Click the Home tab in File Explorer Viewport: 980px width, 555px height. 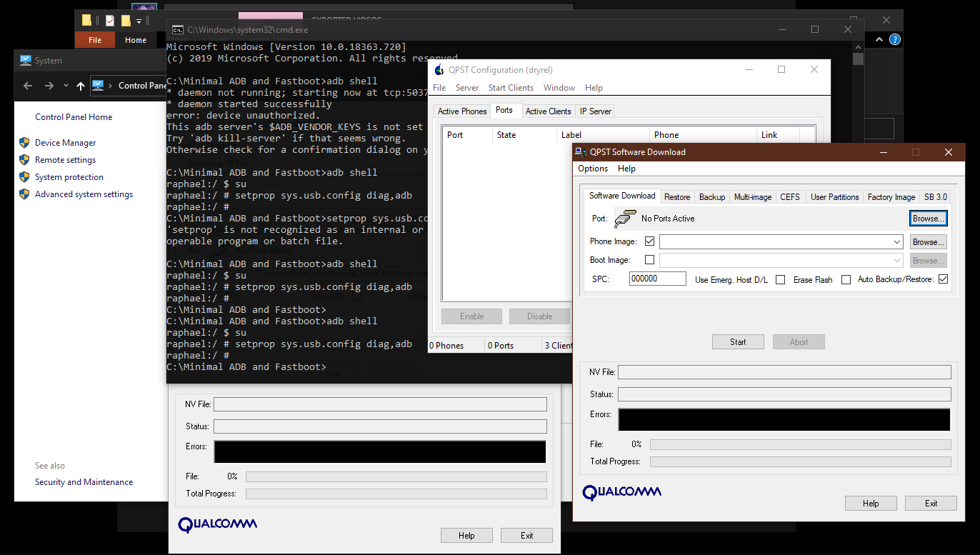[x=136, y=40]
